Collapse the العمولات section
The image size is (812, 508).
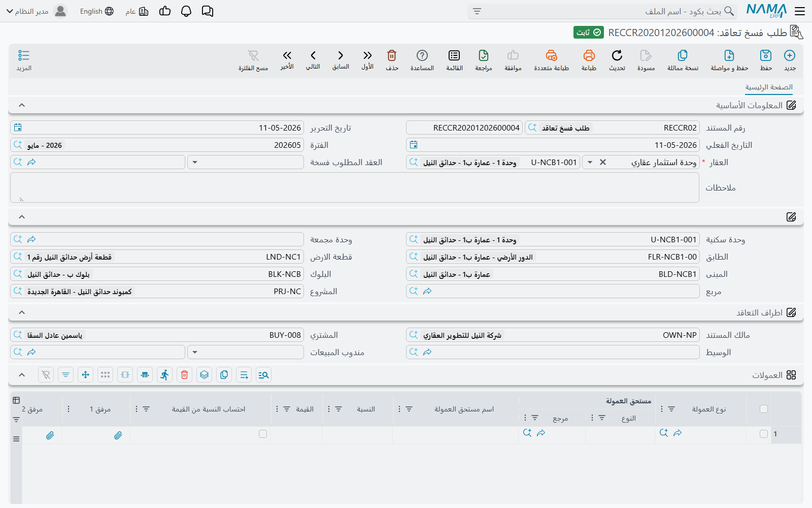pos(22,375)
